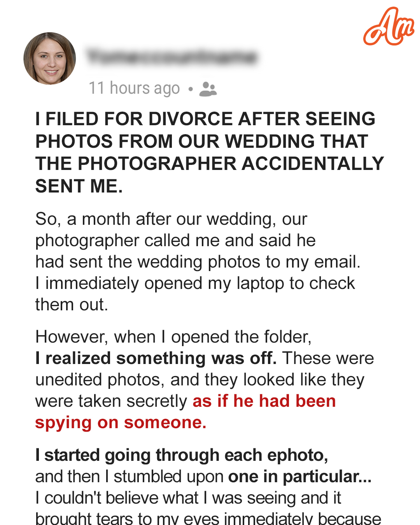Image resolution: width=420 pixels, height=525 pixels.
Task: Click the friends audience icon
Action: (208, 89)
